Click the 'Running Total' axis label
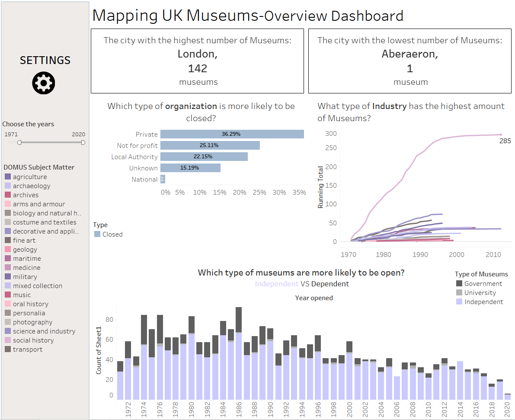 point(320,187)
